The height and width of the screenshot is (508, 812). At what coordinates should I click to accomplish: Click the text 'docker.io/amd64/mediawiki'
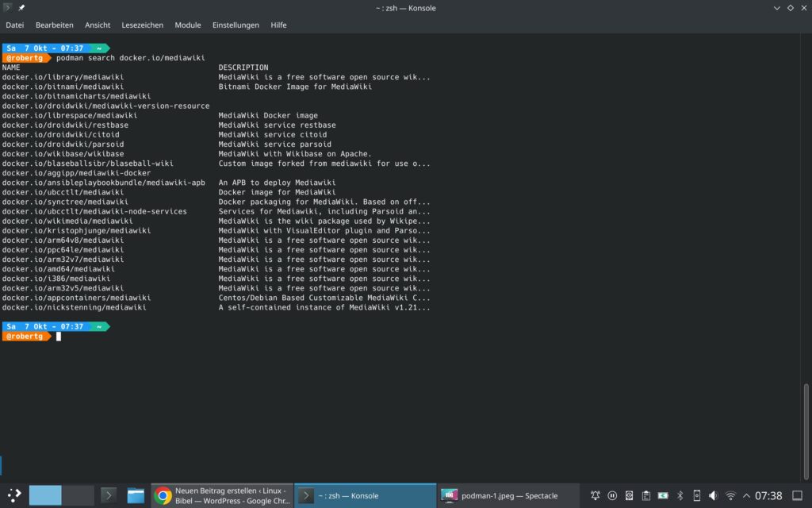pyautogui.click(x=59, y=269)
